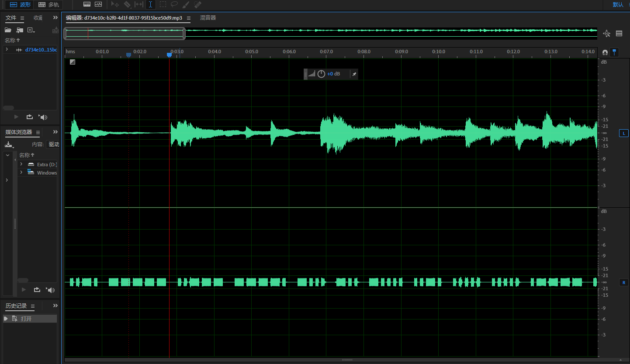The image size is (630, 364).
Task: Select the Razor tool
Action: 127,4
